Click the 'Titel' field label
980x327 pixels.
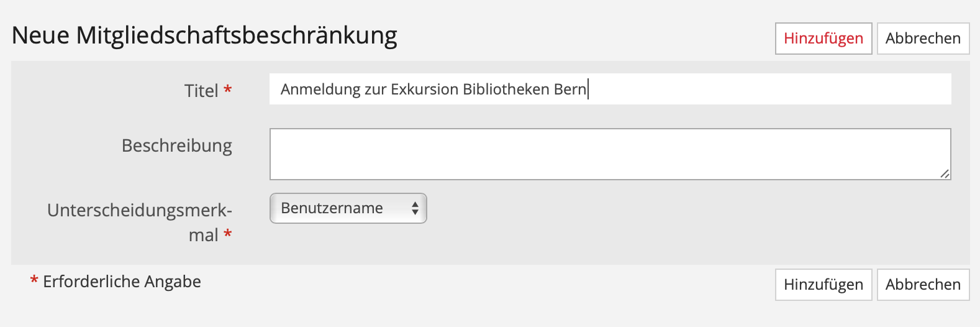(x=201, y=91)
